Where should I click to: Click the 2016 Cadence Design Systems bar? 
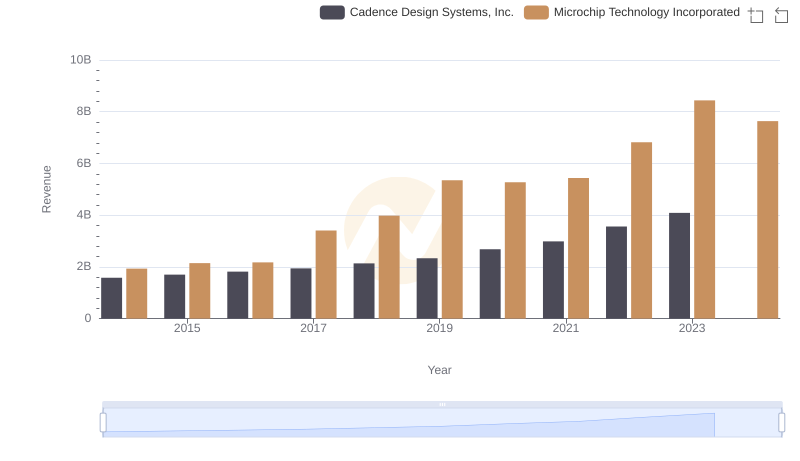[x=238, y=295]
